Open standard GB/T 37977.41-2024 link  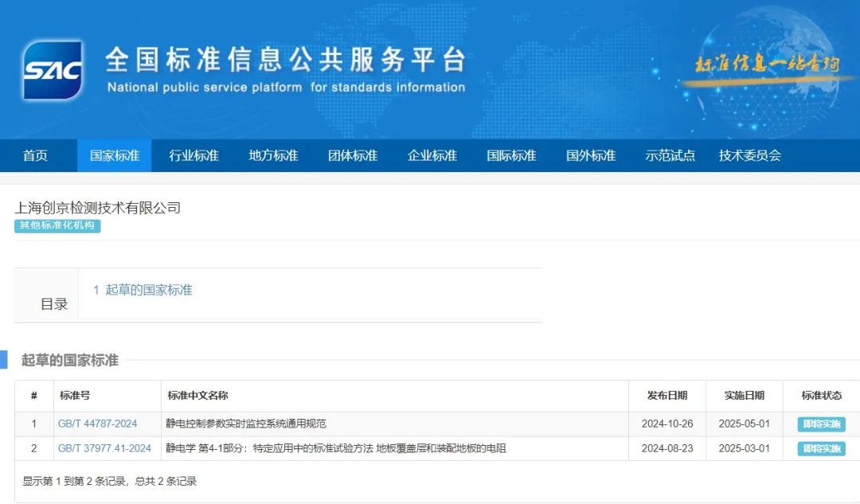pos(104,449)
